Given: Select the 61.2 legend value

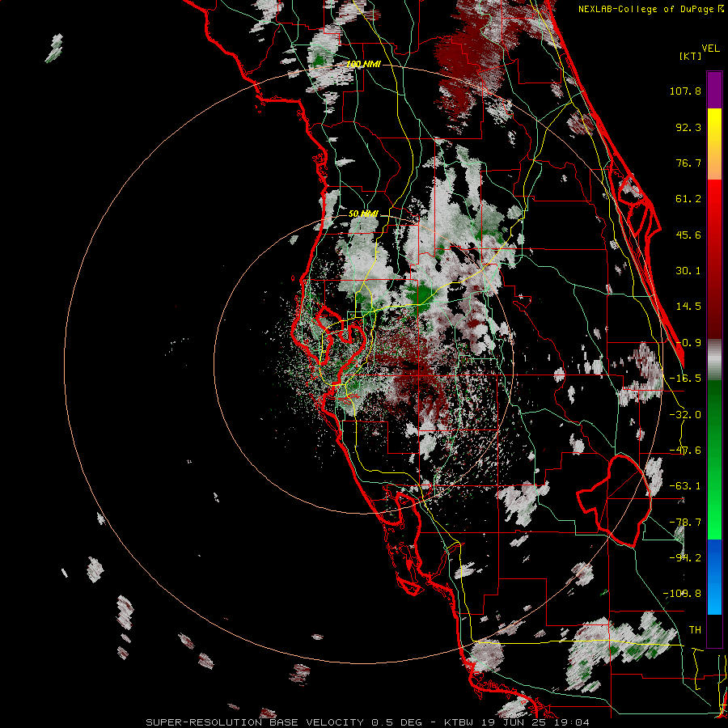Looking at the screenshot, I should pos(688,199).
